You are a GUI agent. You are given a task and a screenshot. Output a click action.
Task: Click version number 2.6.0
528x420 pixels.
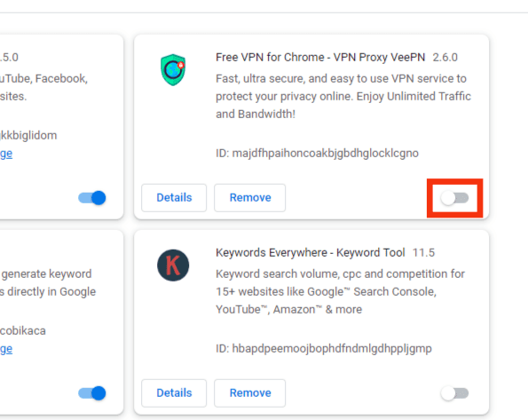[x=445, y=58]
